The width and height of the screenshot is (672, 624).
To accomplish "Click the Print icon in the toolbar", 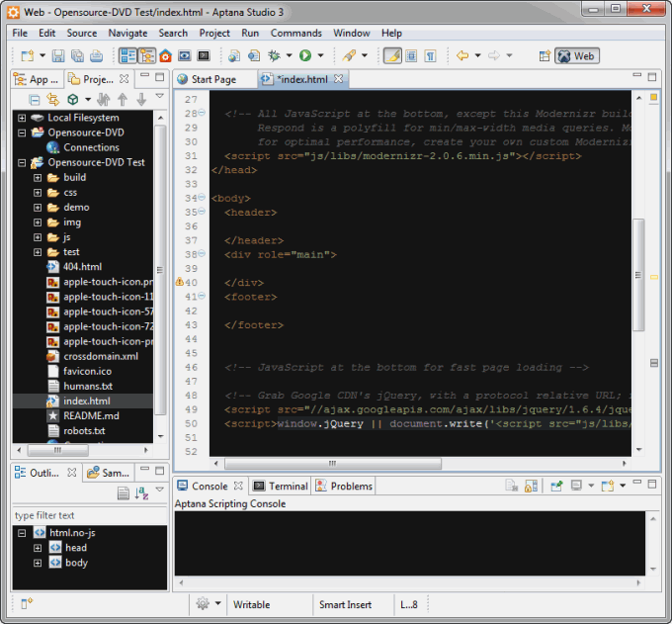I will pos(96,56).
